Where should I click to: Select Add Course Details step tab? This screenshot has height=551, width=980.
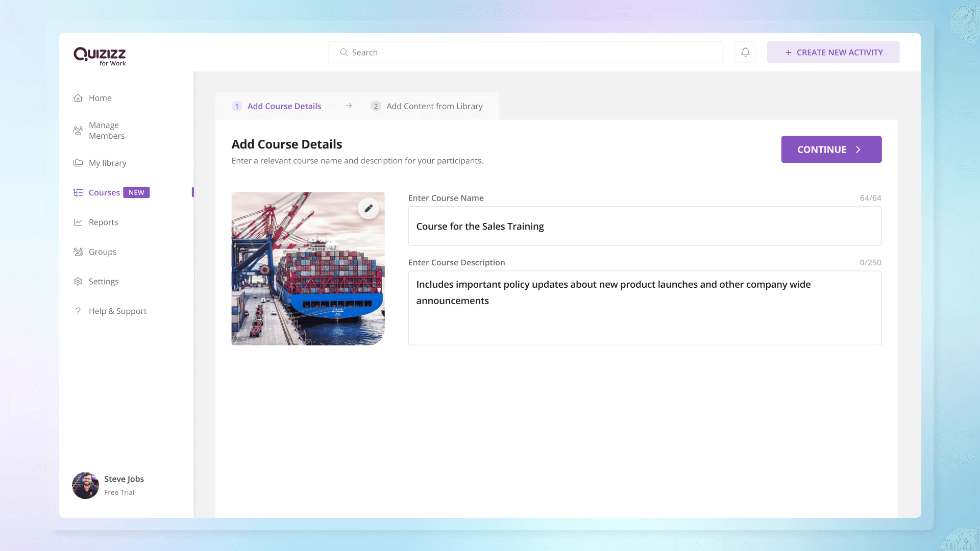click(284, 106)
